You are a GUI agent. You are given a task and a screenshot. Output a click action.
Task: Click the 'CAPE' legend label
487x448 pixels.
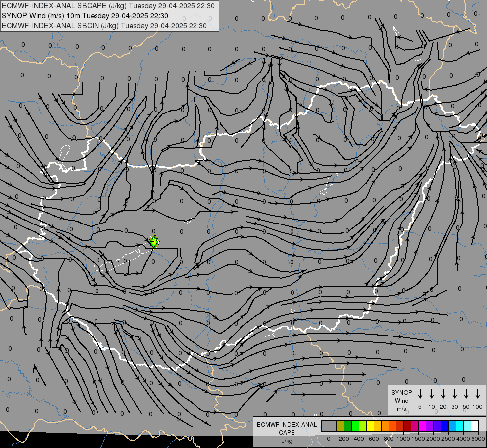click(287, 433)
